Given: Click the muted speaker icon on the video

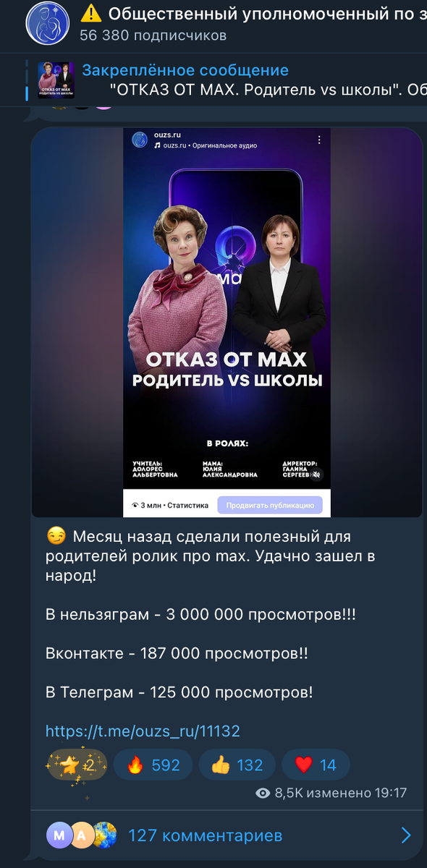Looking at the screenshot, I should click(x=316, y=475).
